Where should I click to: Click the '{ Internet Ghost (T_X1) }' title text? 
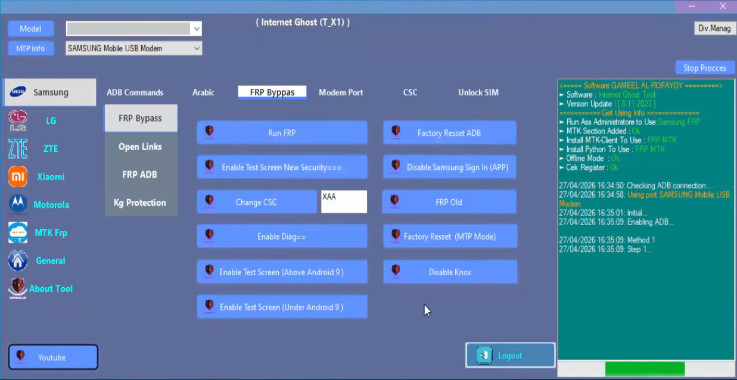(303, 23)
